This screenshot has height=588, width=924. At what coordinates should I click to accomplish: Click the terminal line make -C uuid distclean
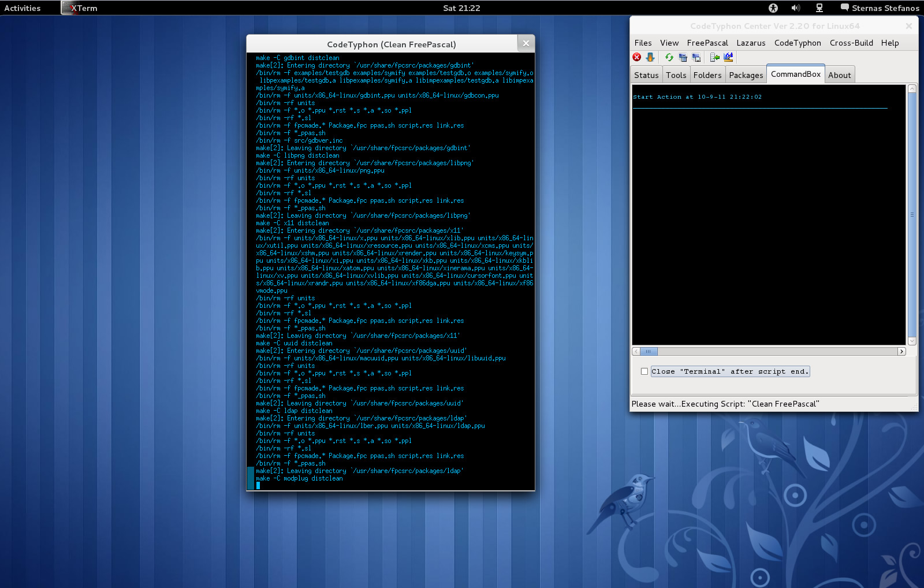click(294, 343)
